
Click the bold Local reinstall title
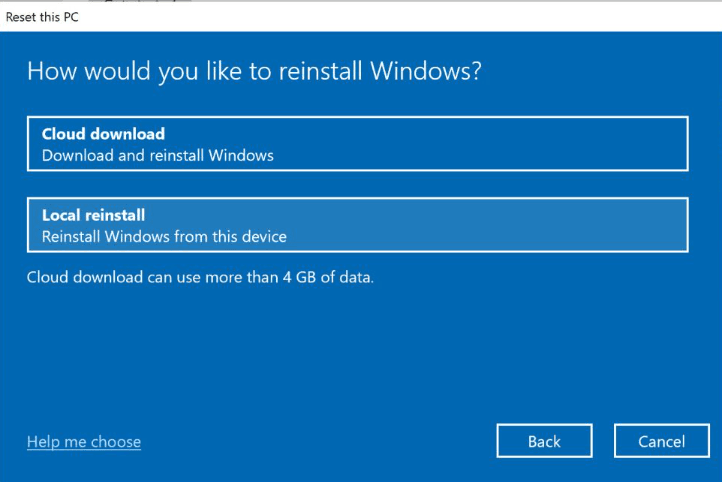93,215
